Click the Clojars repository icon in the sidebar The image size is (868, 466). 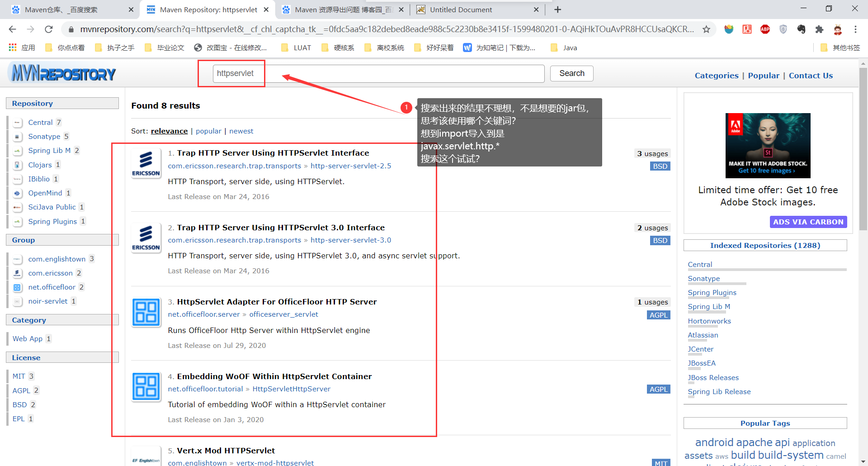click(x=18, y=165)
